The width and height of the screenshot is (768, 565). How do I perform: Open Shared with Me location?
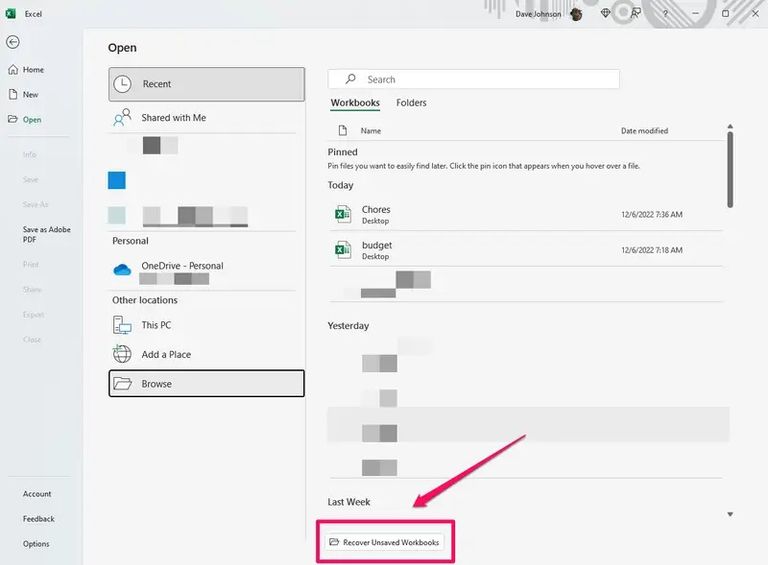(173, 118)
